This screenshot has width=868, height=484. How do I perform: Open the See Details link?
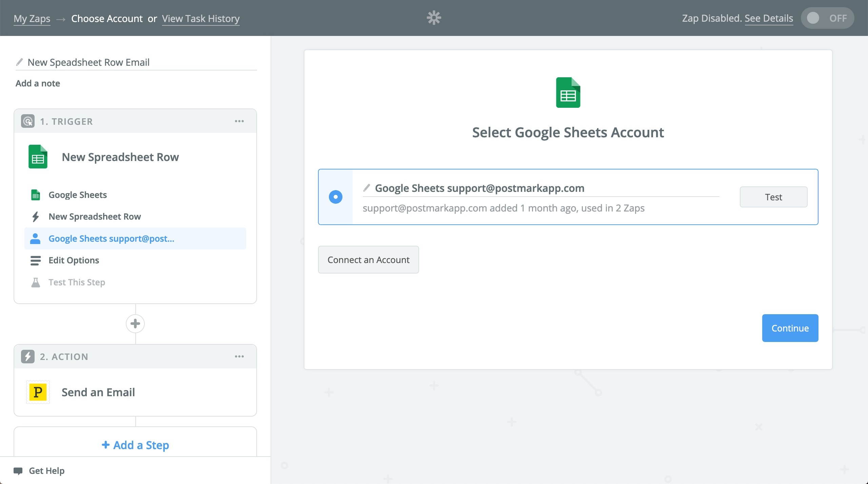point(769,18)
